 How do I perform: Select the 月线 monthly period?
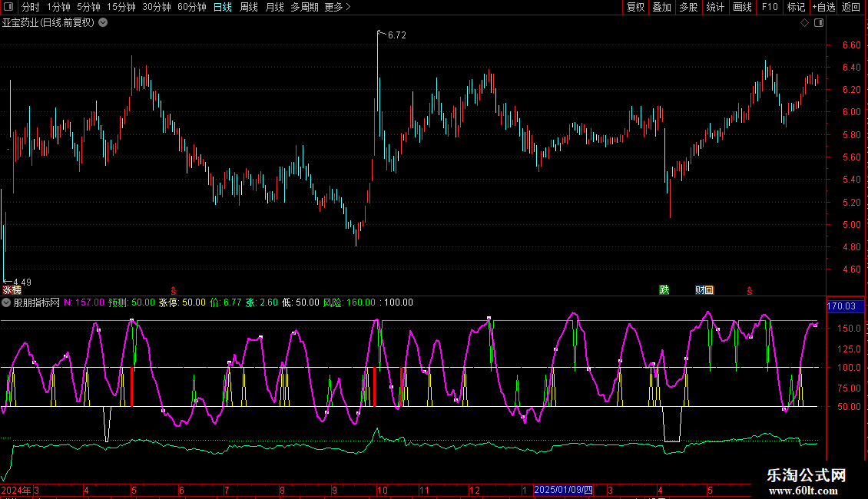[274, 7]
